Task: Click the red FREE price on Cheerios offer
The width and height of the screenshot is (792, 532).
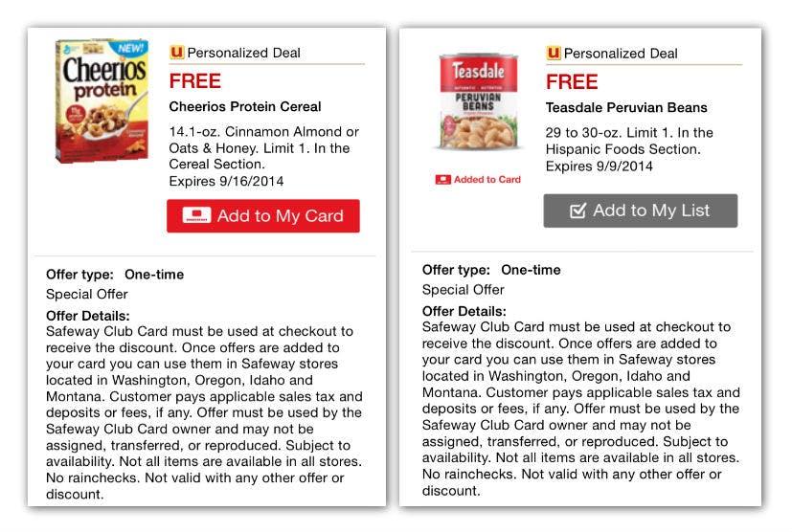Action: tap(195, 80)
